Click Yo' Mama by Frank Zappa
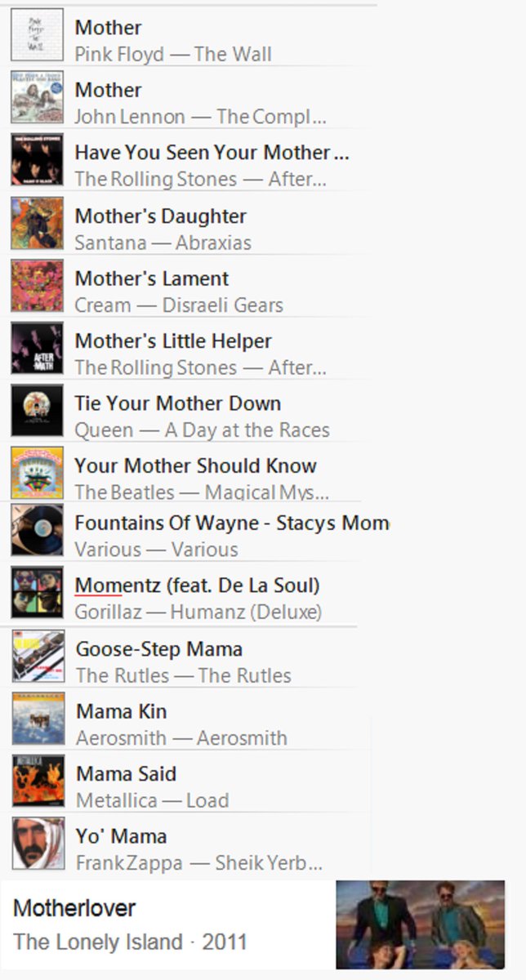Viewport: 526px width, 980px height. tap(121, 836)
